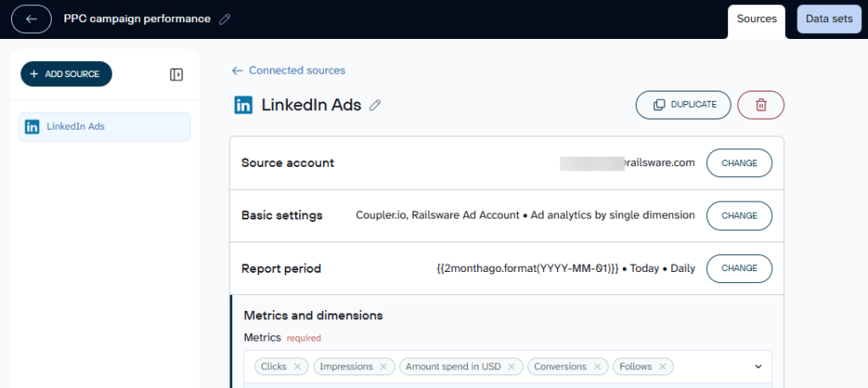Image resolution: width=868 pixels, height=388 pixels.
Task: Click the LinkedIn Ads page heading
Action: (x=311, y=104)
